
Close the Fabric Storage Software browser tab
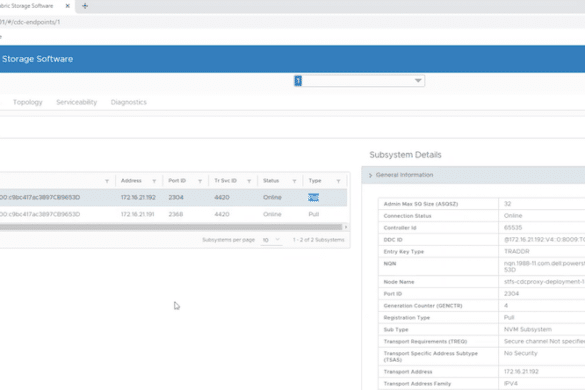pos(68,6)
